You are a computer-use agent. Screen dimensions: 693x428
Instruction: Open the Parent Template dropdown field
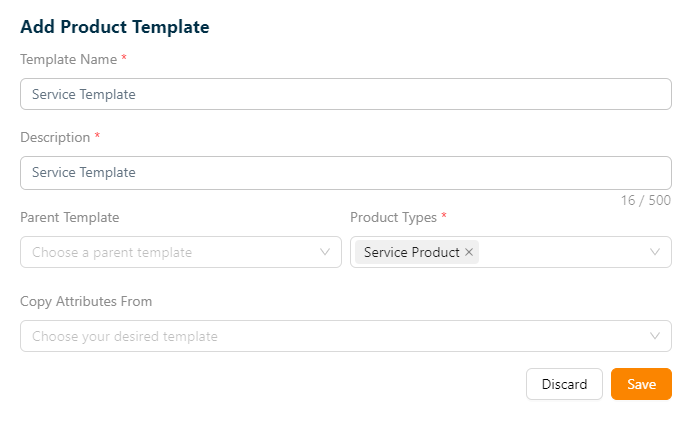pyautogui.click(x=170, y=252)
